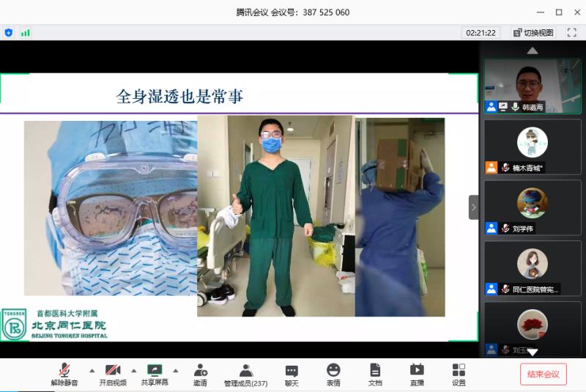Open Manage Members (管理成员) panel
This screenshot has height=392, width=586.
(x=245, y=374)
